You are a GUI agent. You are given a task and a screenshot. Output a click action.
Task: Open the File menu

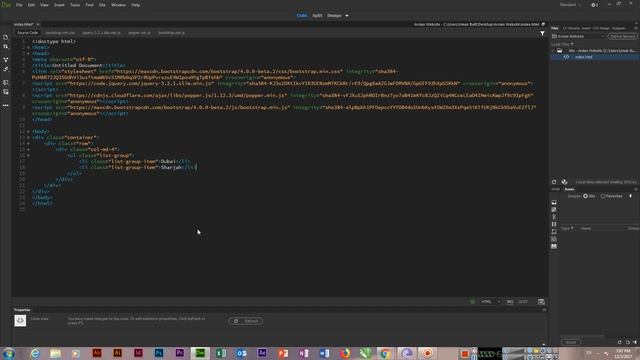coord(19,5)
